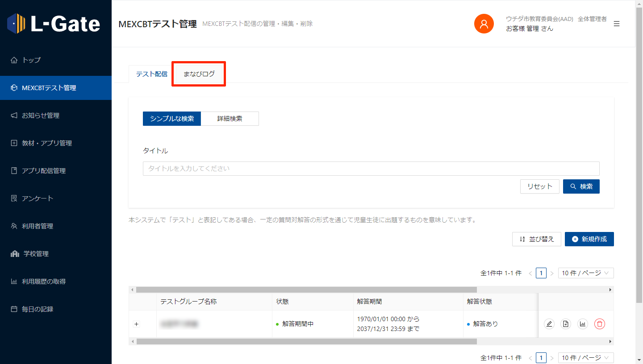Click the red trash delete icon
This screenshot has width=643, height=364.
(600, 324)
